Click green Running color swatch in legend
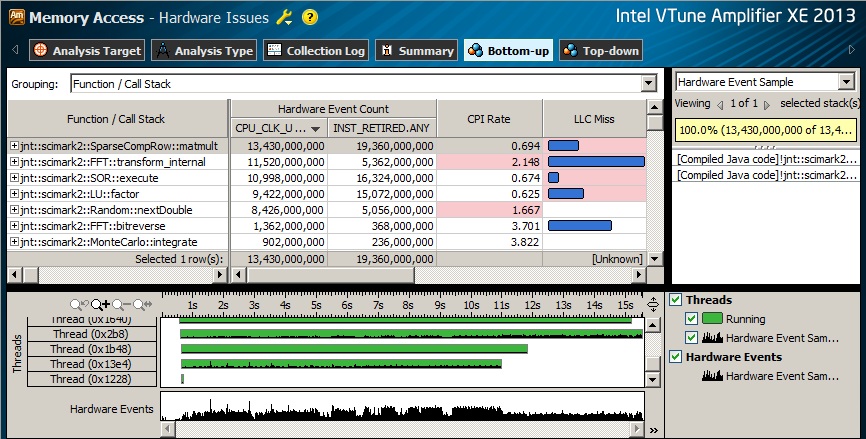 (x=712, y=319)
